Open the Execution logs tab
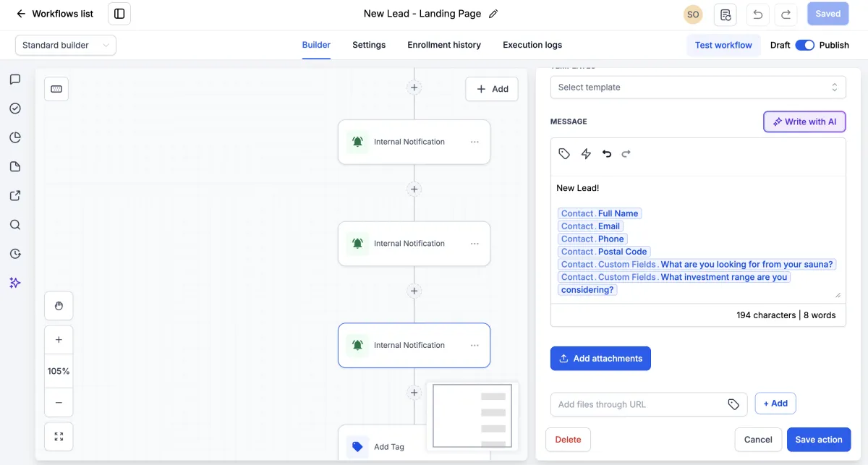The image size is (868, 465). [532, 45]
